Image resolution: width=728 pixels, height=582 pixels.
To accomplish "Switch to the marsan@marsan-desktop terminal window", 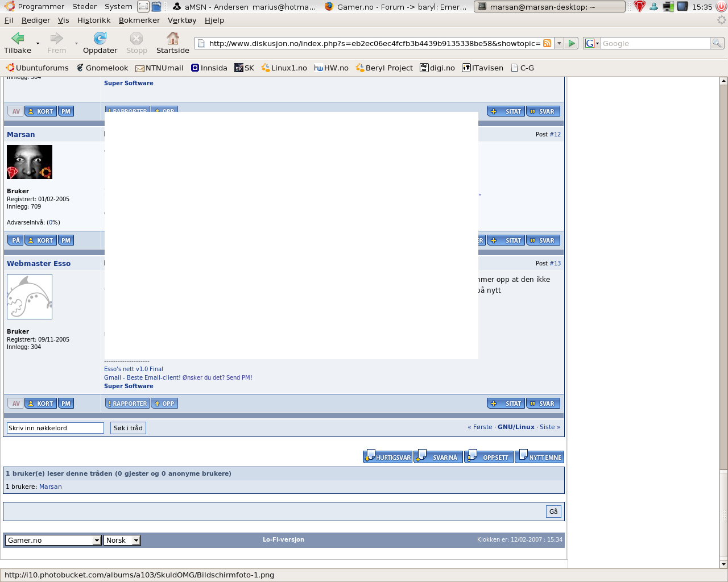I will pos(549,7).
